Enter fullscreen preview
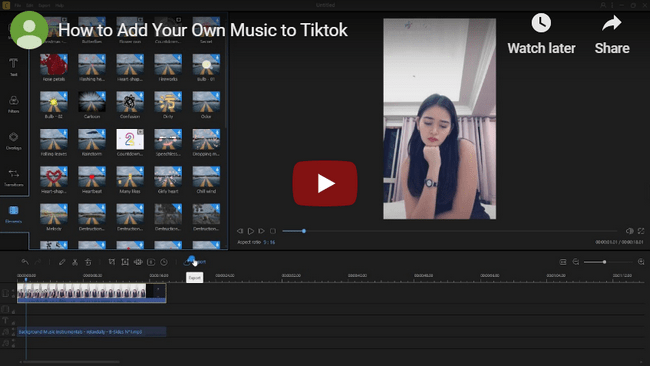The width and height of the screenshot is (650, 366). [641, 231]
